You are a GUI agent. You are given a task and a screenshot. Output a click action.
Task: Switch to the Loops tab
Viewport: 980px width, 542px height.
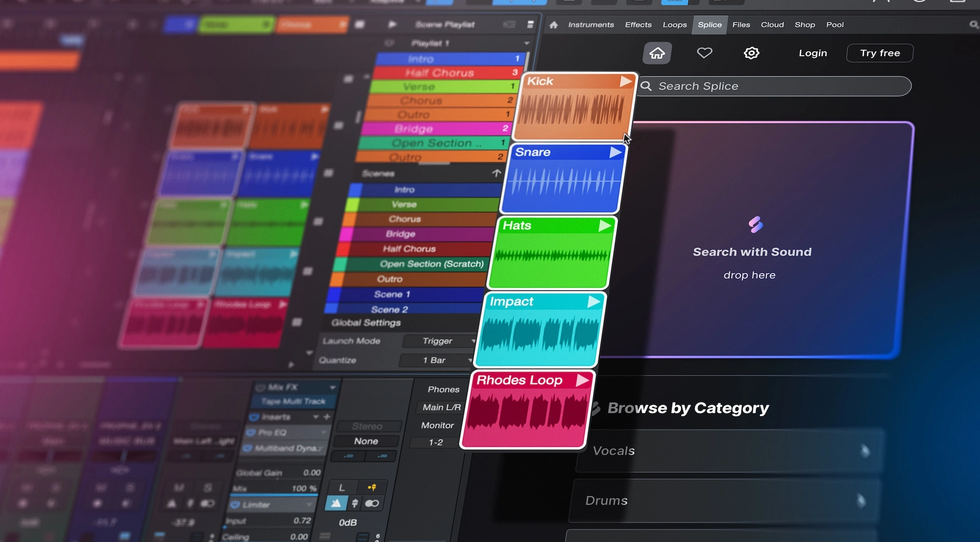click(x=674, y=25)
